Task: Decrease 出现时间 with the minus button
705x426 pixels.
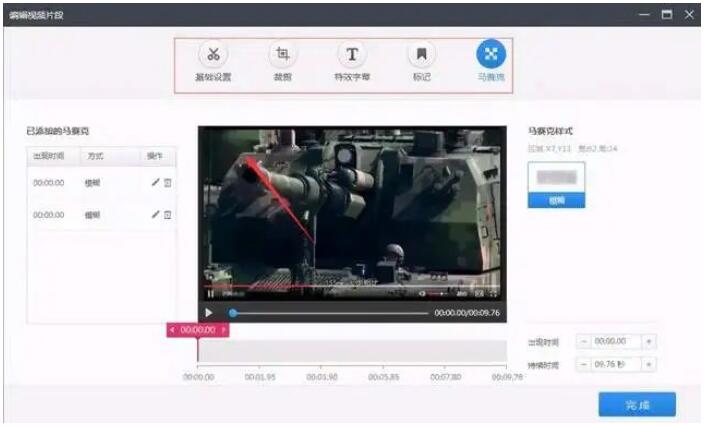Action: tap(584, 341)
